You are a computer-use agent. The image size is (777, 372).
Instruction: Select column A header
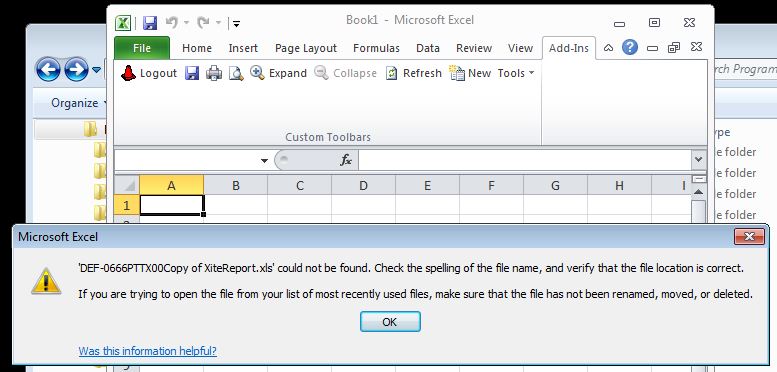(x=171, y=185)
